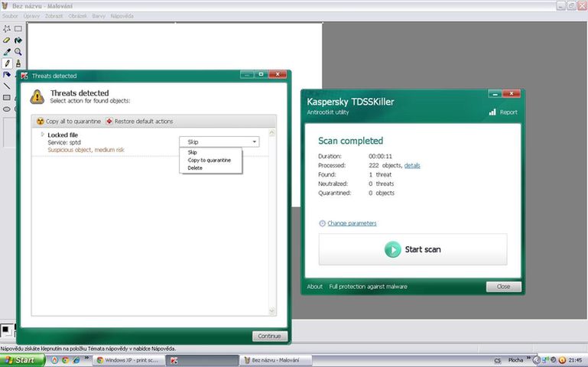Click the clock showing 21:45
This screenshot has width=588, height=367.
click(575, 360)
